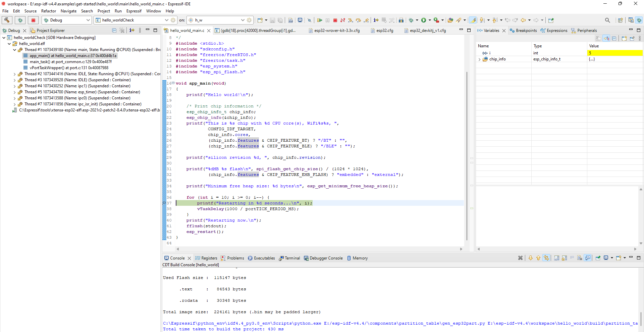This screenshot has height=332, width=644.
Task: Click the red Stop button near launch bar
Action: [x=33, y=20]
